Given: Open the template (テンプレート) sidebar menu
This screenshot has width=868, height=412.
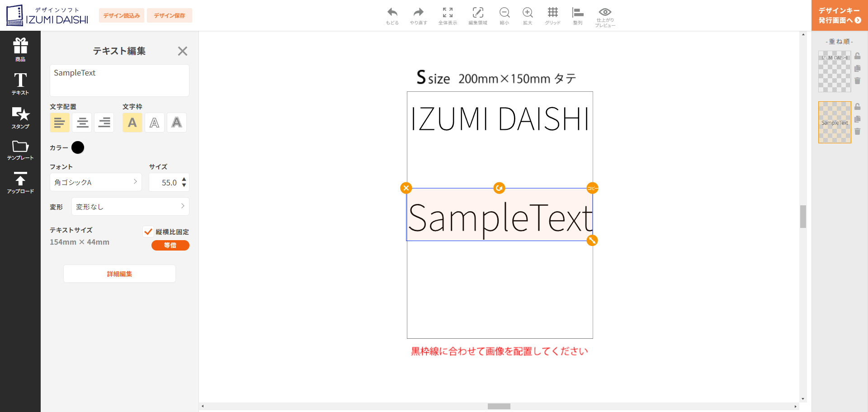Looking at the screenshot, I should click(20, 150).
